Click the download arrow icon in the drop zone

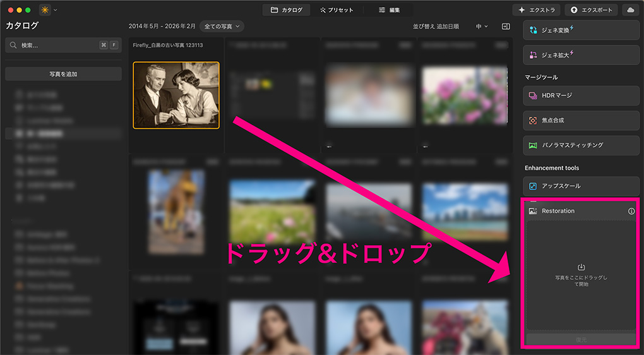pos(581,267)
